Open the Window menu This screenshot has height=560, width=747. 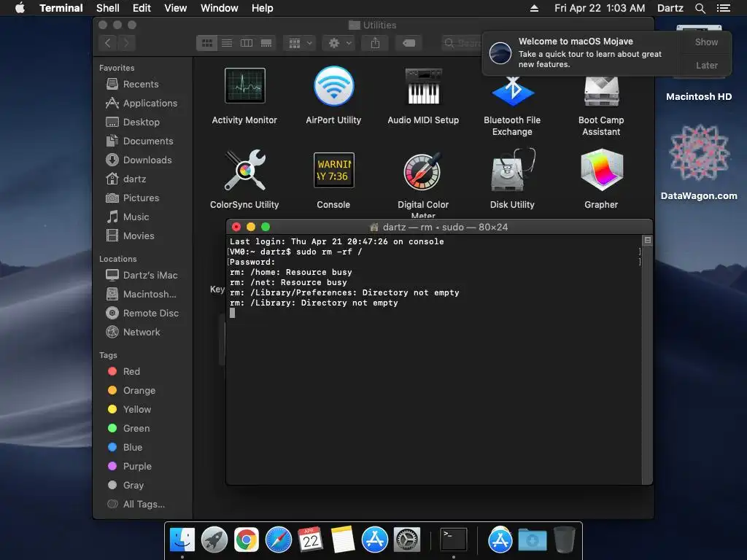(219, 8)
